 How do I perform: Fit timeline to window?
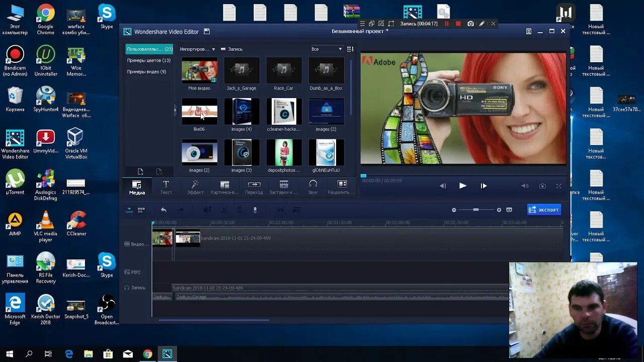pyautogui.click(x=509, y=210)
